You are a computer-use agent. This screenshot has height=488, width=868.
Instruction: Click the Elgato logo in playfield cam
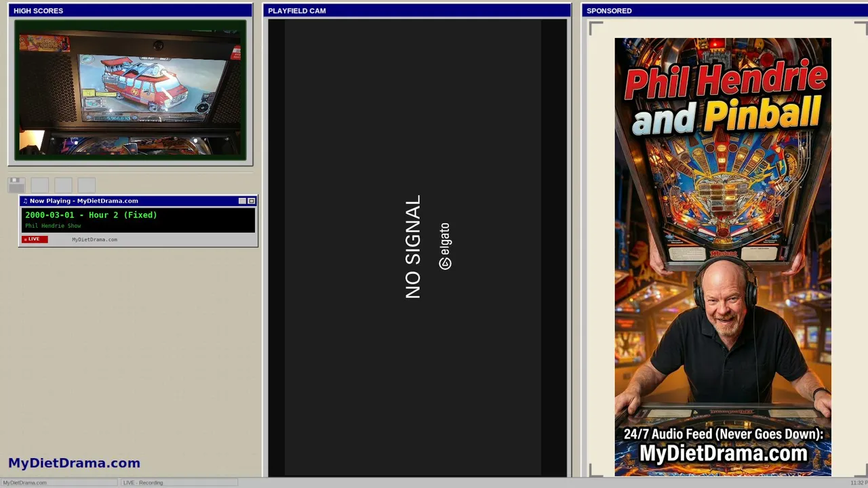click(445, 246)
